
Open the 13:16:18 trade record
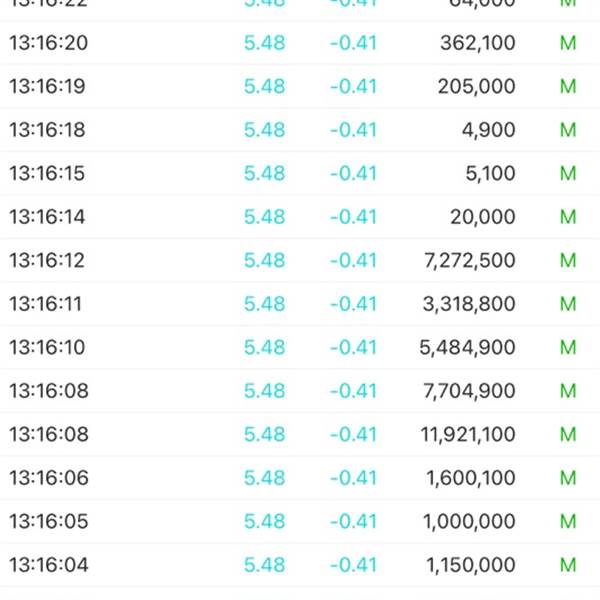pyautogui.click(x=300, y=130)
